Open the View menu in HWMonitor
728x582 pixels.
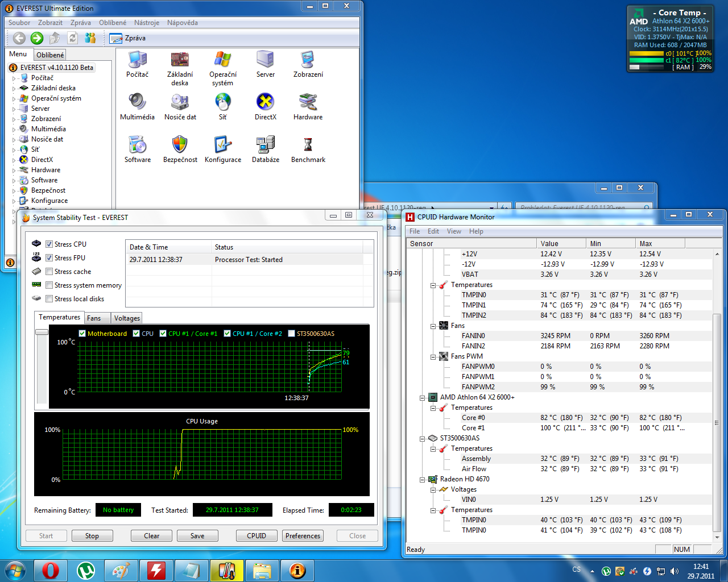point(454,231)
